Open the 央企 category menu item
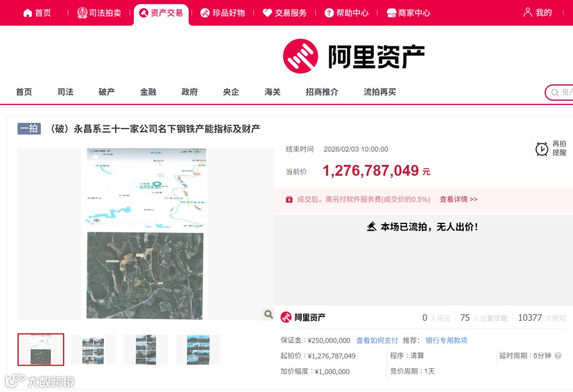The height and width of the screenshot is (392, 573). pos(231,92)
